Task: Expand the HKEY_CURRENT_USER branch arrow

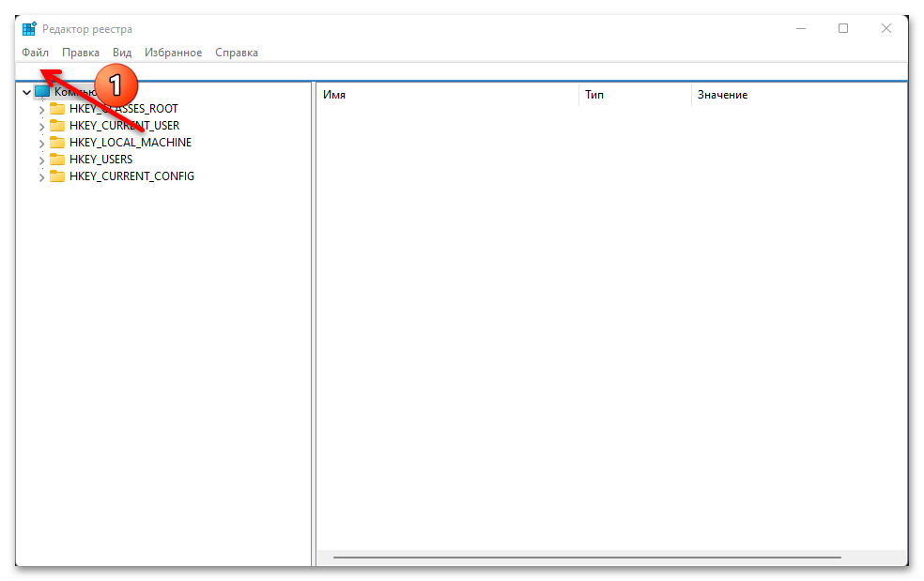Action: pos(41,127)
